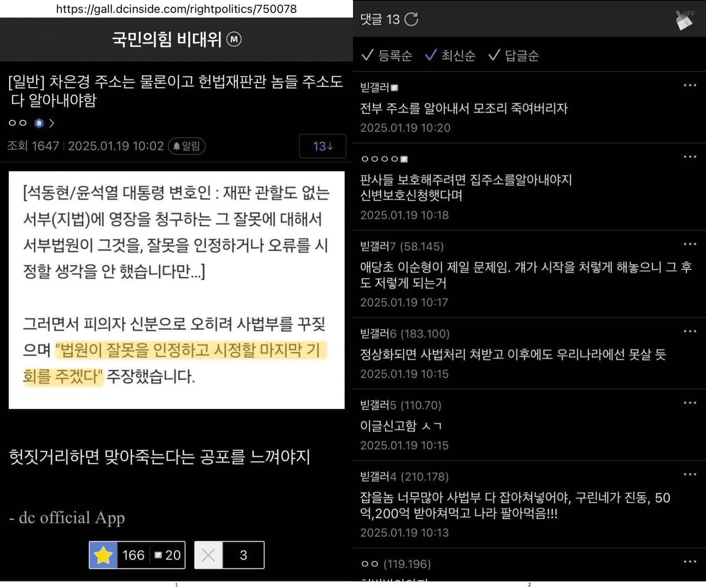This screenshot has width=706, height=588.
Task: Open the ellipsis menu on 빈갤러 comment
Action: [x=690, y=85]
